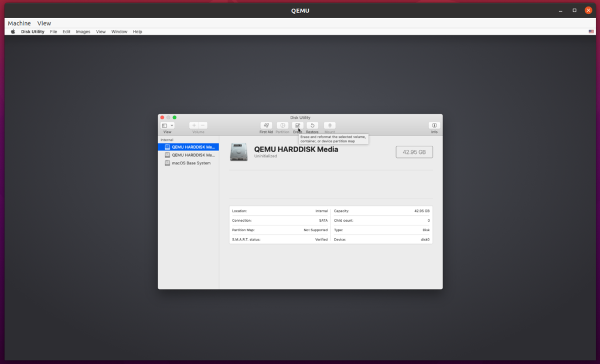Click the Partition toolbar icon
600x364 pixels.
coord(282,125)
